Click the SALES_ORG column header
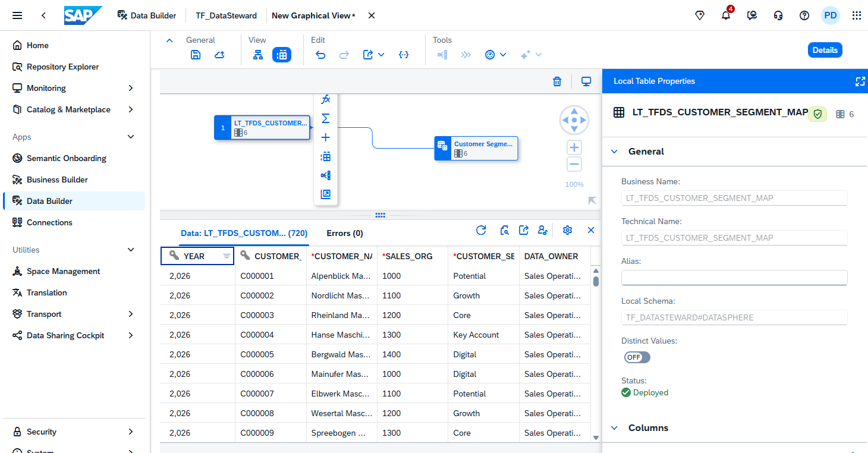868x453 pixels. pyautogui.click(x=413, y=256)
